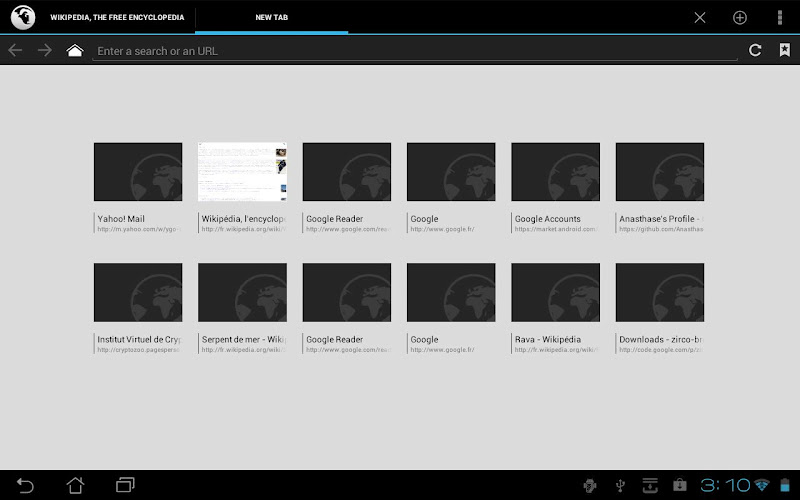
Task: Open the Wikipédia, l'encyclopédie thumbnail
Action: coord(242,172)
